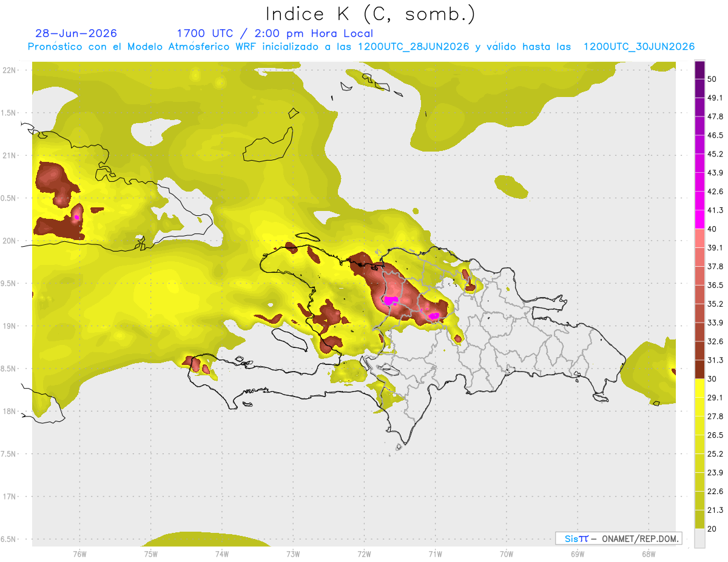The height and width of the screenshot is (562, 728).
Task: Click the legend value "40"
Action: [712, 229]
